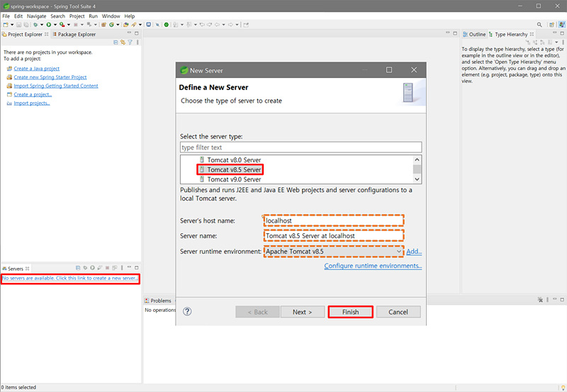Click the New Java Class green icon

(111, 25)
